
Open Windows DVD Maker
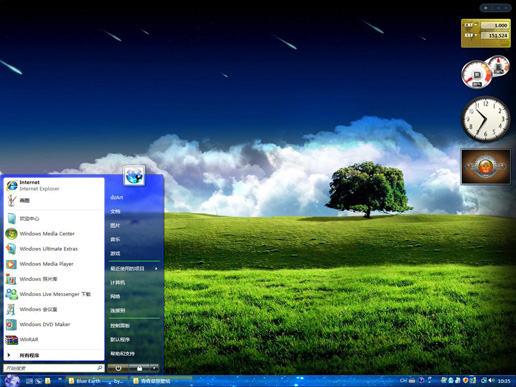53,324
